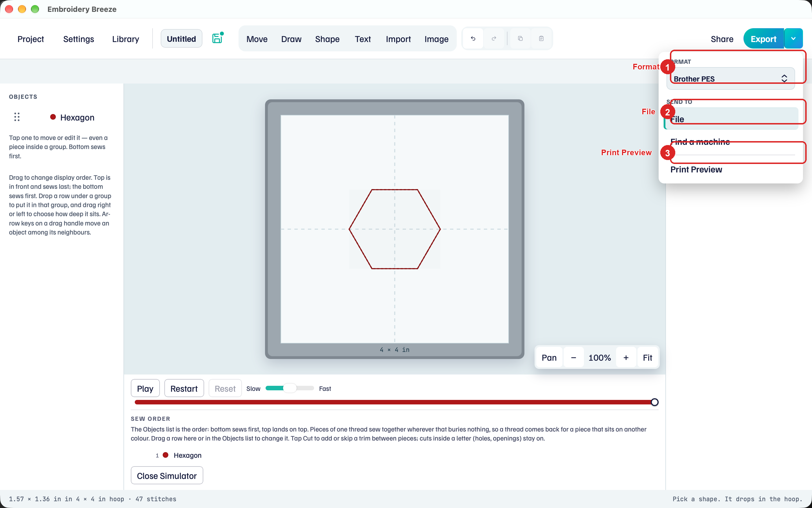Zoom in with the plus button
This screenshot has height=508, width=812.
click(x=626, y=358)
